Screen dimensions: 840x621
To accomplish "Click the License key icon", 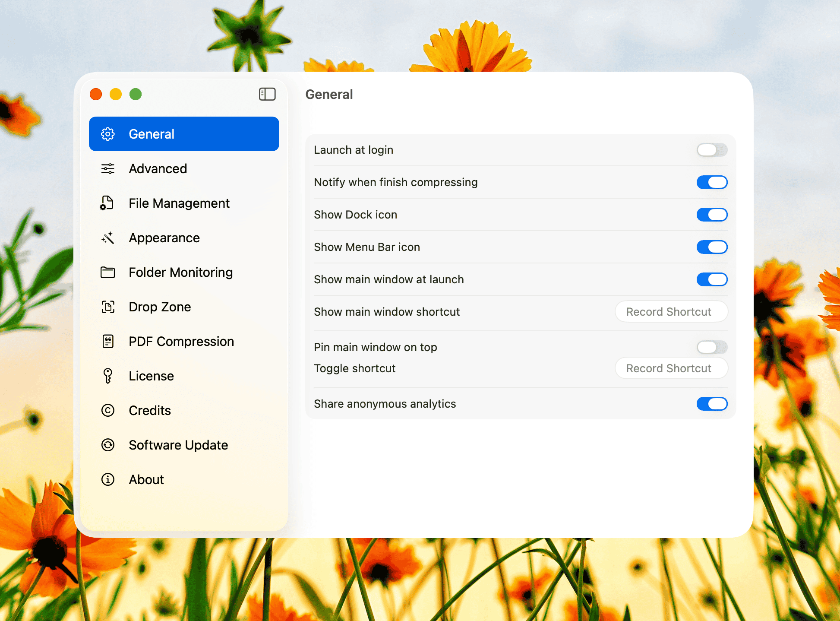I will tap(108, 376).
